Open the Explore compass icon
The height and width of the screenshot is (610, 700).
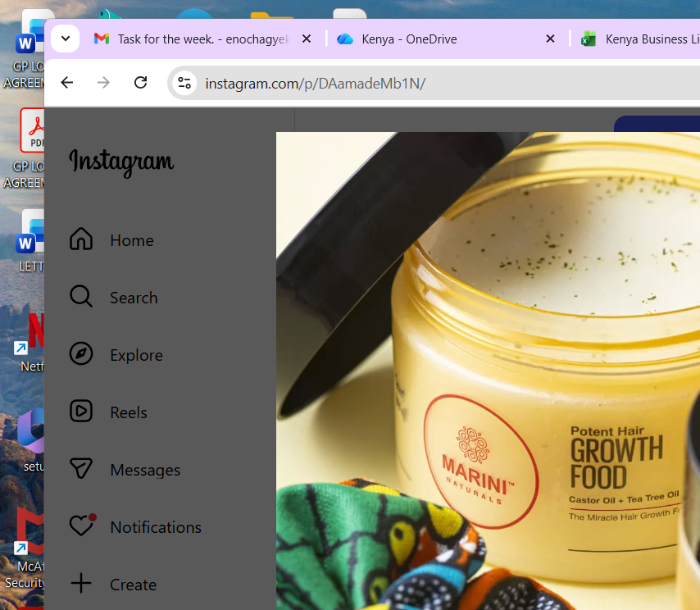point(81,353)
